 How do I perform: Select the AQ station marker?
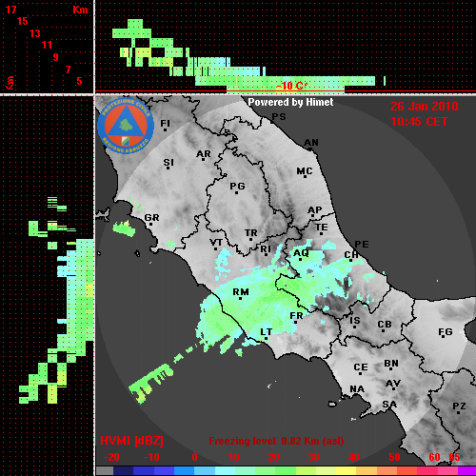point(300,259)
